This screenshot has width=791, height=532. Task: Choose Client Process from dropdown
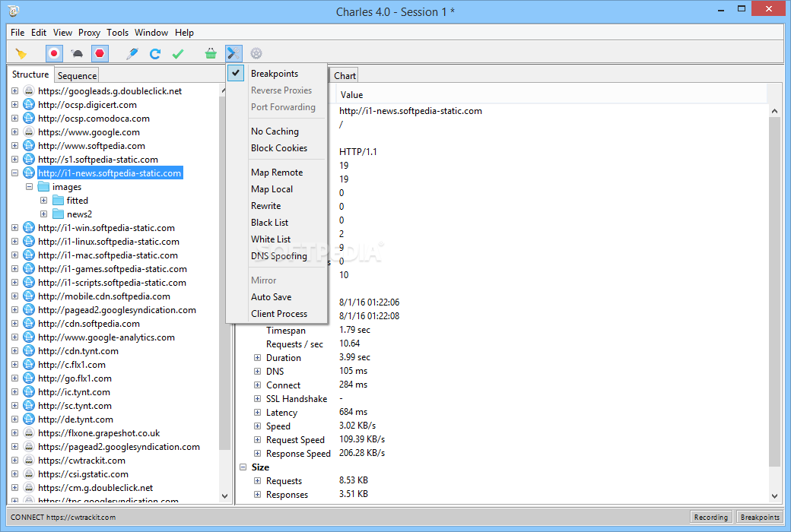coord(276,314)
